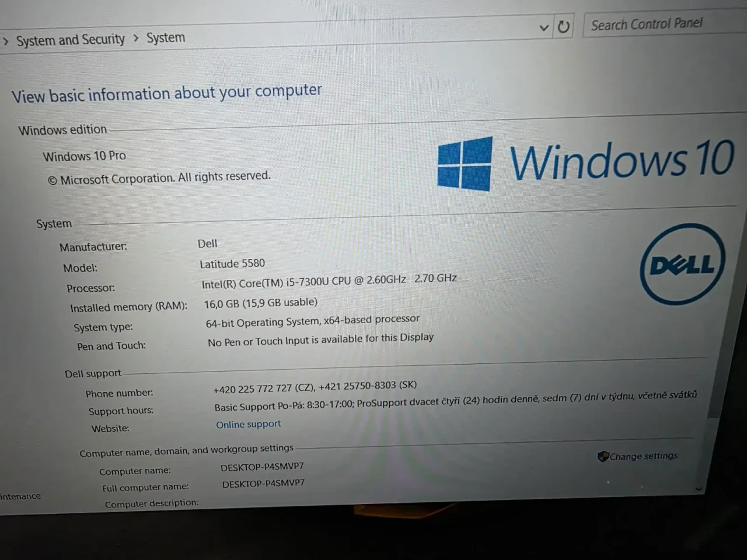The image size is (747, 560).
Task: Click the scroll-down arrow at the window's bottom right
Action: pos(699,489)
